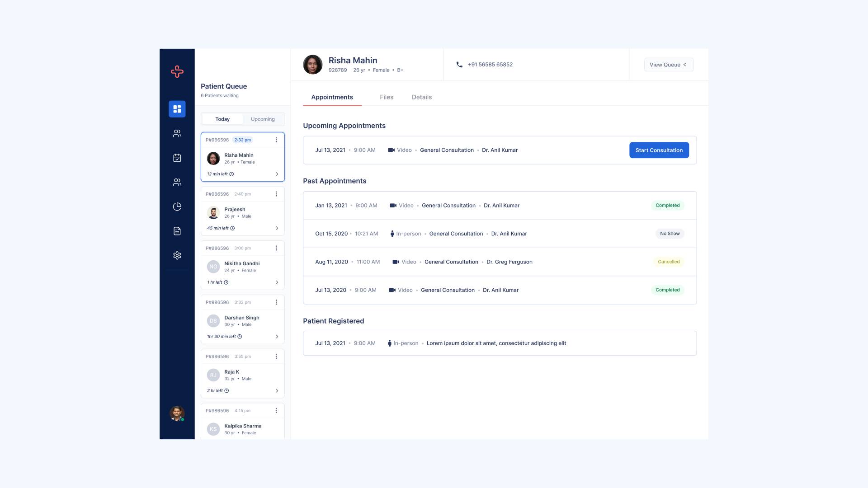Click the clinic logo at the top

(177, 71)
